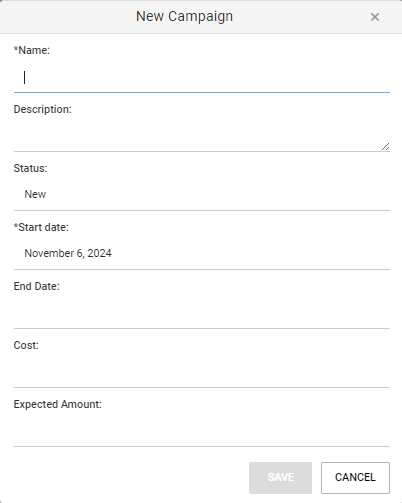Close the New Campaign dialog with X

(375, 17)
